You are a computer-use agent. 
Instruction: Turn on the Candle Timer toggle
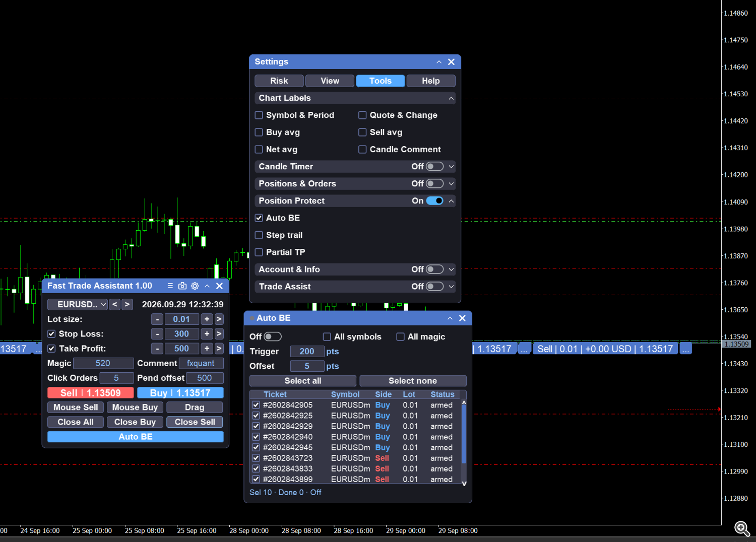pyautogui.click(x=435, y=167)
